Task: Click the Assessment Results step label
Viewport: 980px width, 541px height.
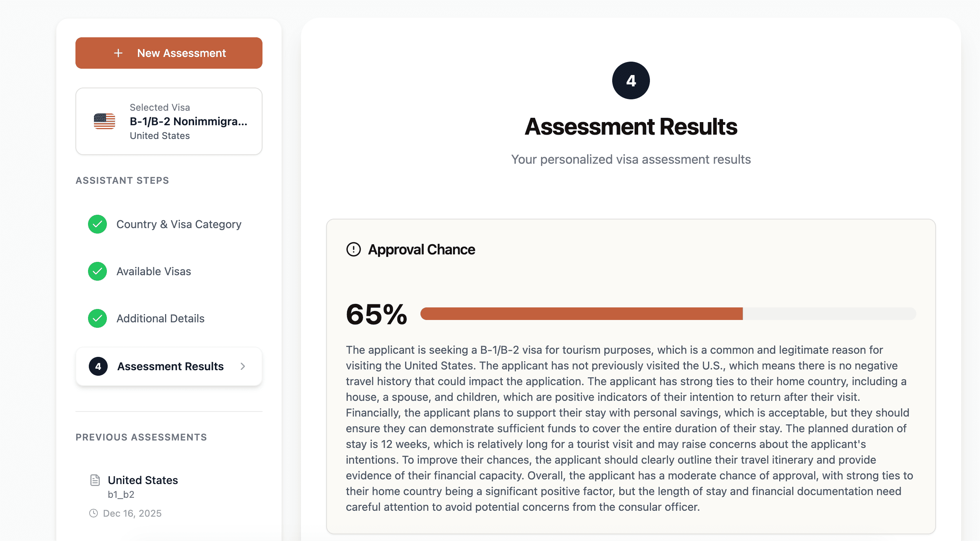Action: pos(170,366)
